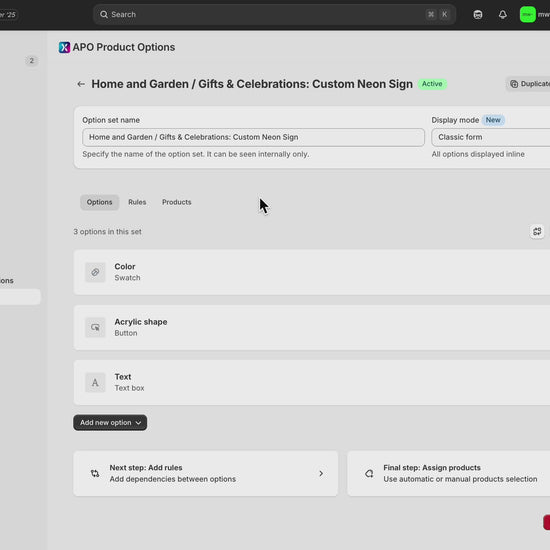Click the chevron on Next step: Add rules
The width and height of the screenshot is (550, 550).
tap(321, 474)
